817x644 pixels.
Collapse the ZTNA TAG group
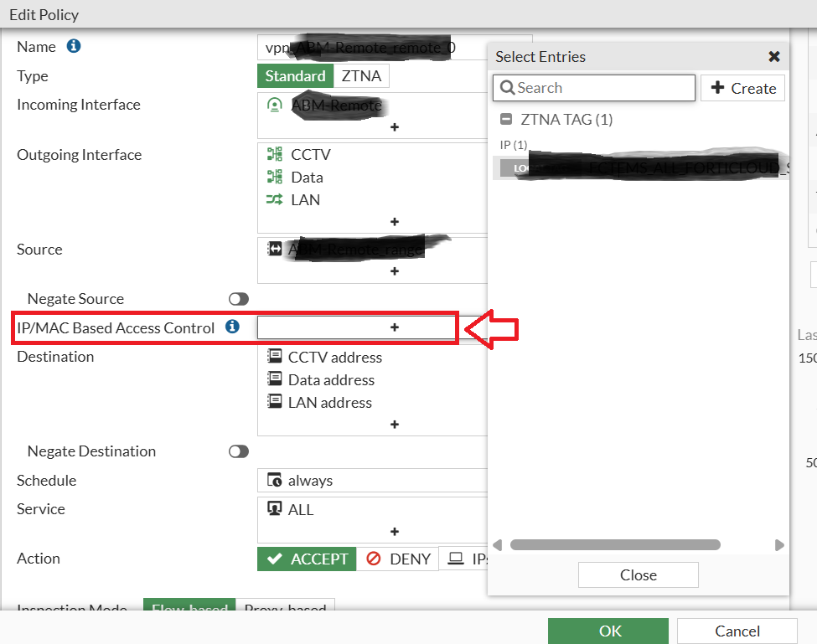[x=506, y=119]
